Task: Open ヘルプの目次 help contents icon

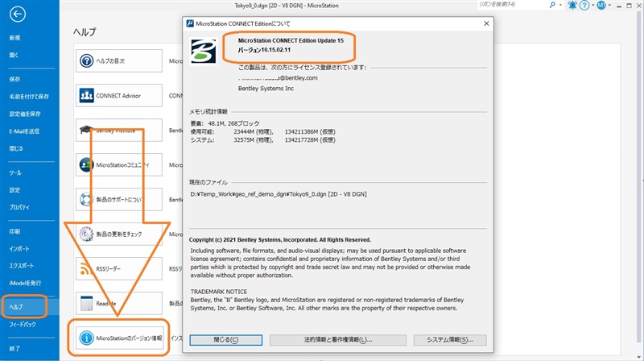Action: (86, 61)
